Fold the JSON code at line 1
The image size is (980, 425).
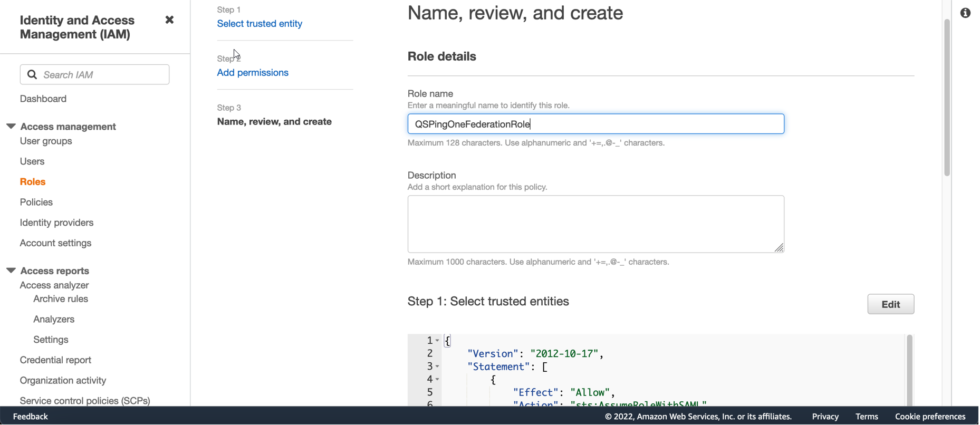click(x=437, y=341)
